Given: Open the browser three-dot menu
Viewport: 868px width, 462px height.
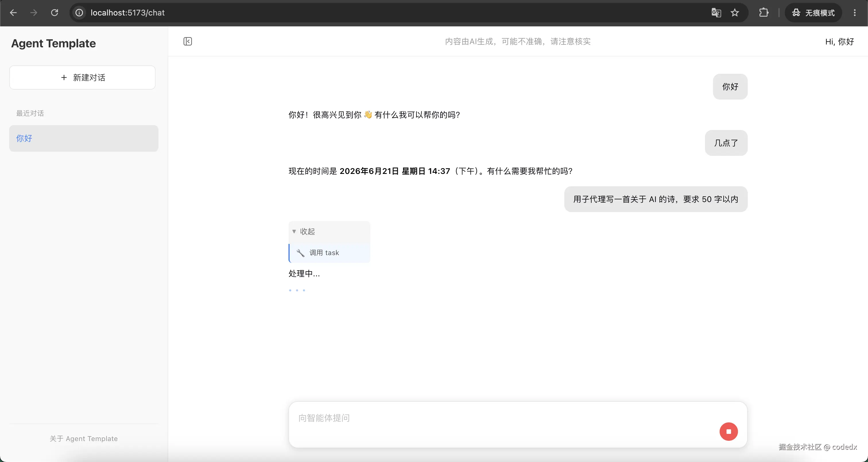Looking at the screenshot, I should (855, 13).
